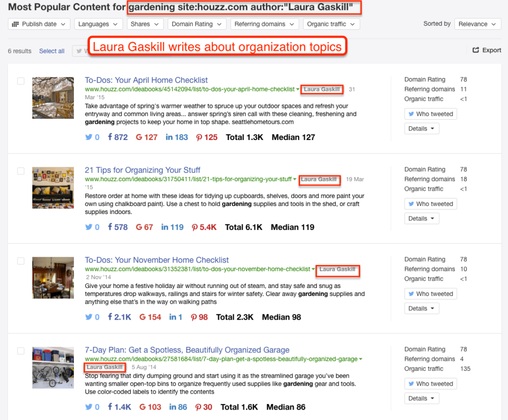Click Facebook icon showing 872 shares

(x=110, y=137)
